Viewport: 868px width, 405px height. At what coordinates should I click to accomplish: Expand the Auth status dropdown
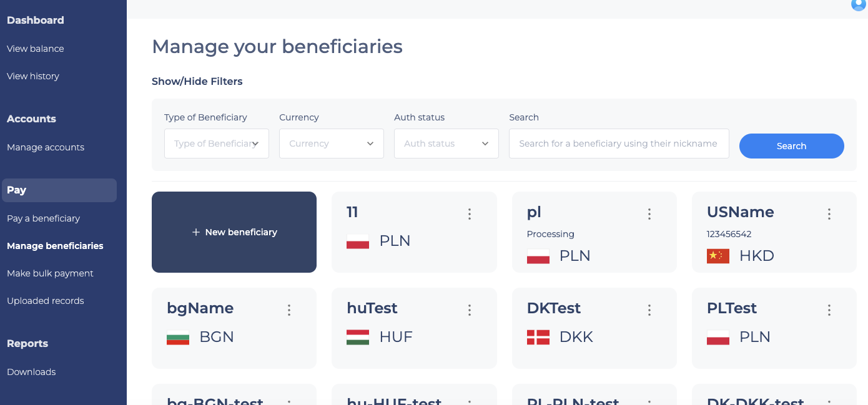click(x=446, y=144)
